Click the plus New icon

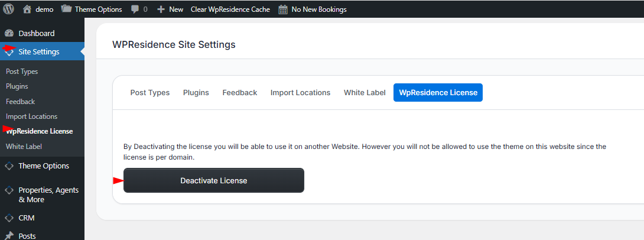click(x=160, y=9)
